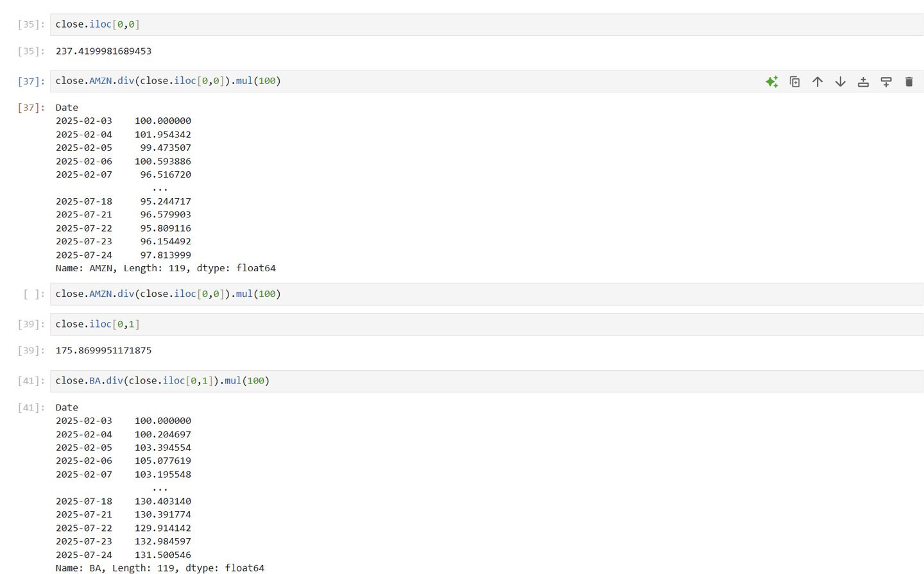Insert a cell below using the toolbar icon
Screen dimensions: 924x574
click(x=886, y=81)
